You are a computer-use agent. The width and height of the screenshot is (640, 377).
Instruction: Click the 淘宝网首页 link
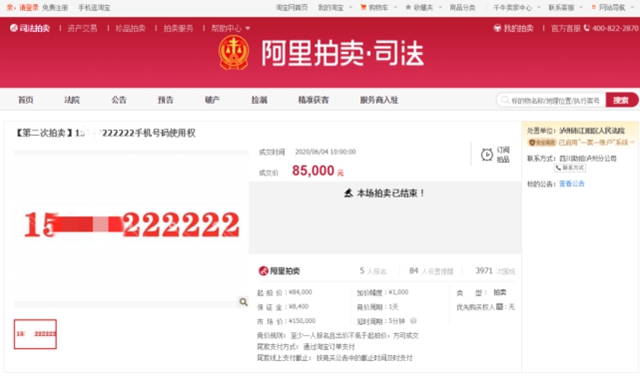click(x=291, y=7)
